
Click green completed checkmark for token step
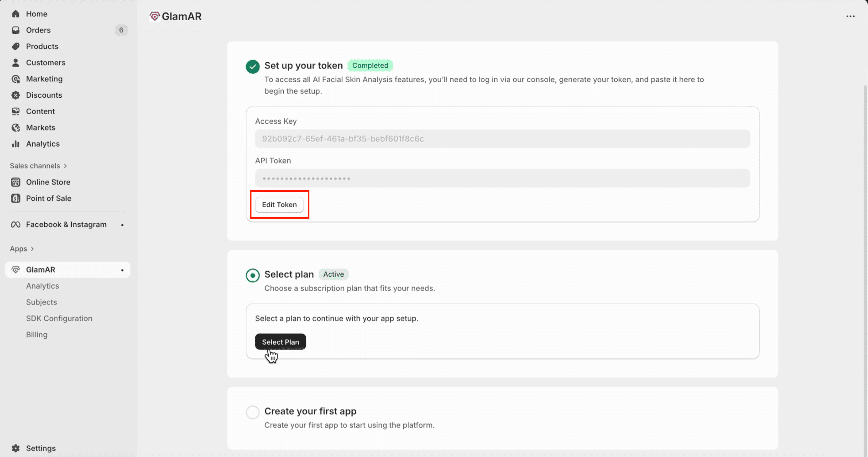point(252,66)
